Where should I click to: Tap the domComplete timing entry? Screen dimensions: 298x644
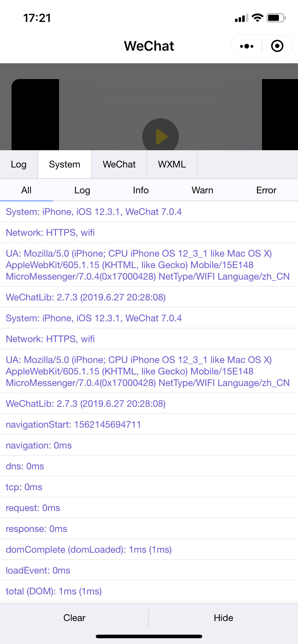coord(89,549)
